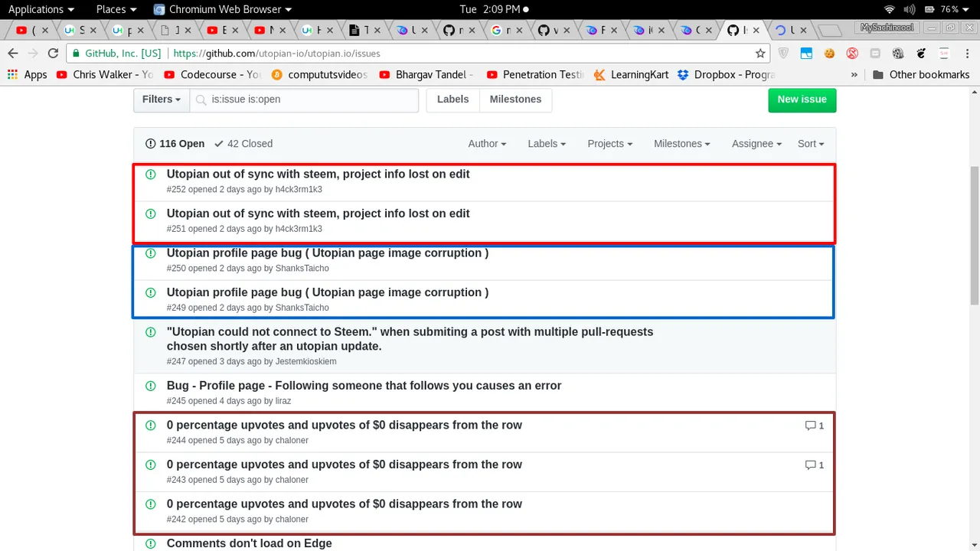Expand the Filters dropdown
Screen dimensions: 980x551
[x=162, y=99]
